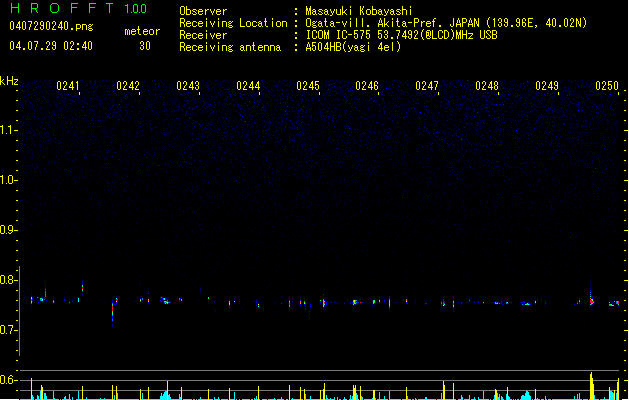The width and height of the screenshot is (629, 400).
Task: Click the 'Receiving Location' field label
Action: pos(233,23)
